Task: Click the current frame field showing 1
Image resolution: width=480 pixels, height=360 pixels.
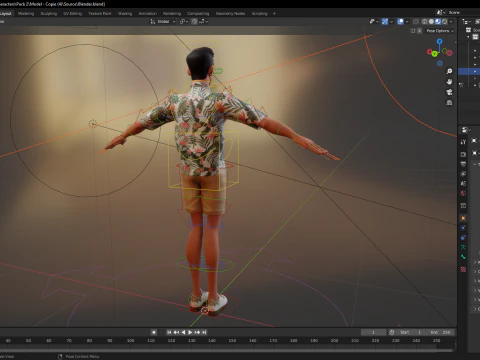Action: point(374,332)
